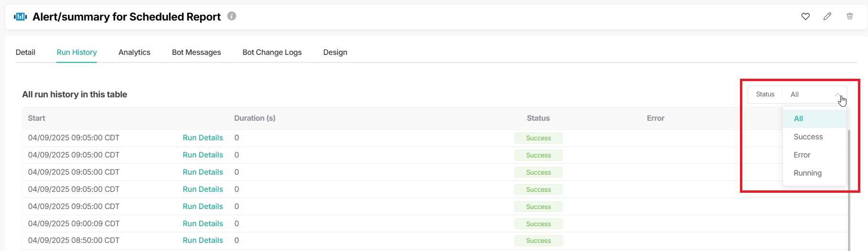Click the Start column header
Viewport: 868px width, 251px height.
36,118
